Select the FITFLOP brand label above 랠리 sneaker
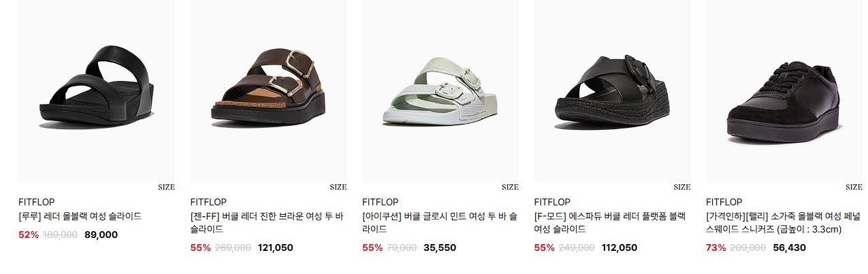Viewport: 868px width, 274px height. [724, 202]
